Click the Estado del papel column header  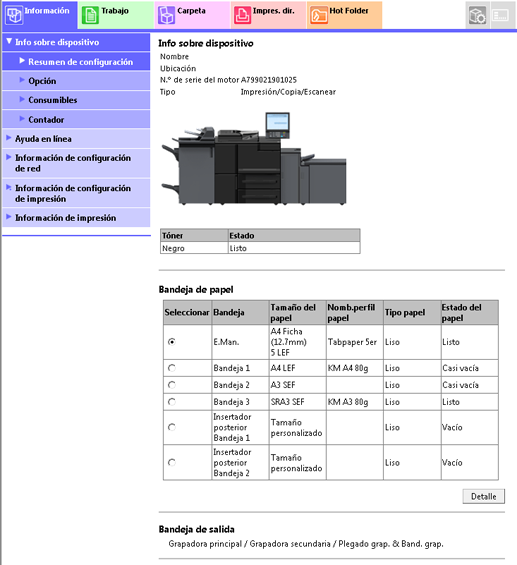470,312
